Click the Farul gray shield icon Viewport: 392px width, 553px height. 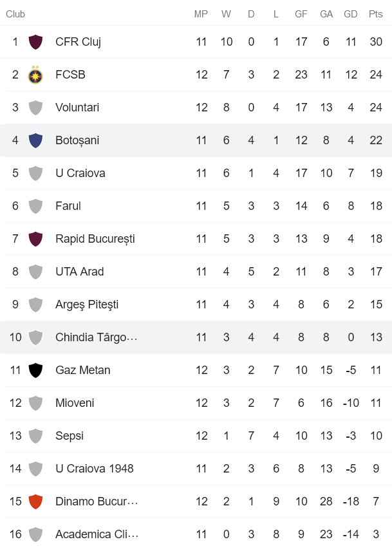click(36, 206)
